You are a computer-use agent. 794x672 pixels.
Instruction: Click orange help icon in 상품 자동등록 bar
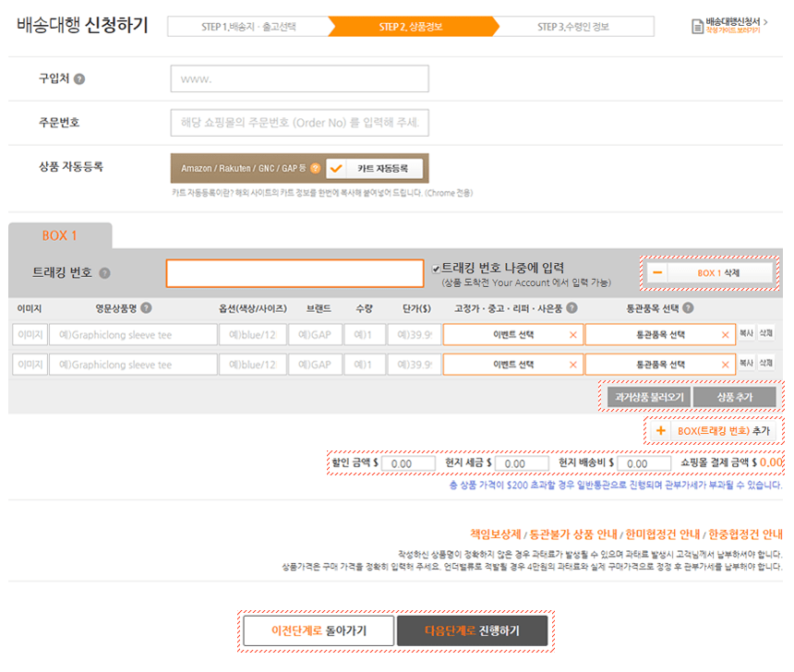(x=316, y=168)
